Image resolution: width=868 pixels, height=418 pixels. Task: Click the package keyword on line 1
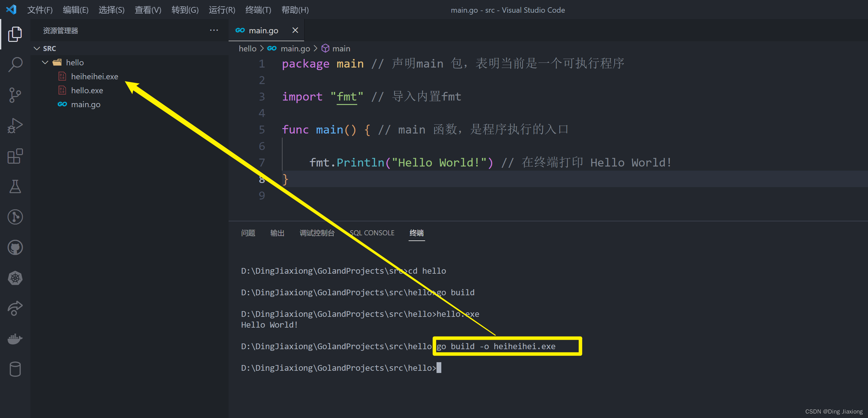(x=305, y=64)
